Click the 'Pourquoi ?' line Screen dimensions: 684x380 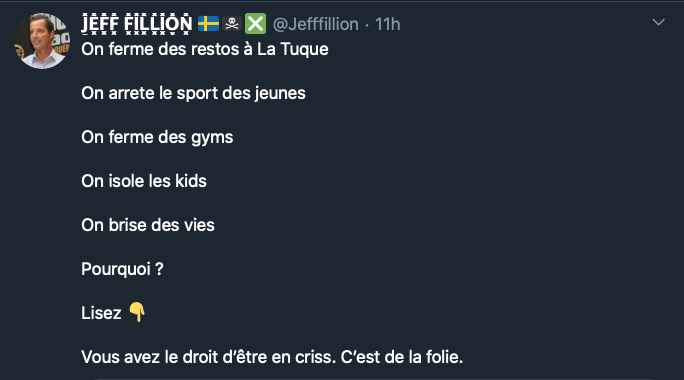click(x=122, y=269)
